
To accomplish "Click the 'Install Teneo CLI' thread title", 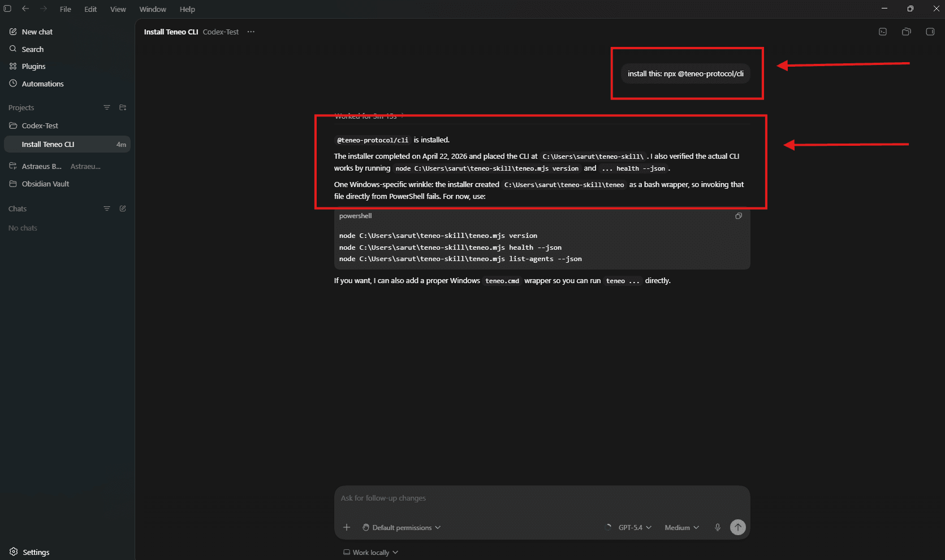I will 171,32.
